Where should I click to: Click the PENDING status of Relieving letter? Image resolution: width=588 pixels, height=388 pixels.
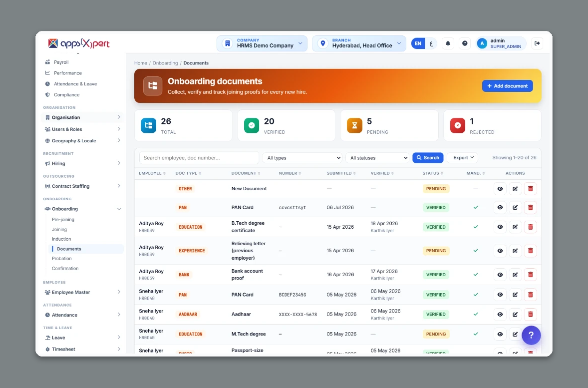click(436, 251)
